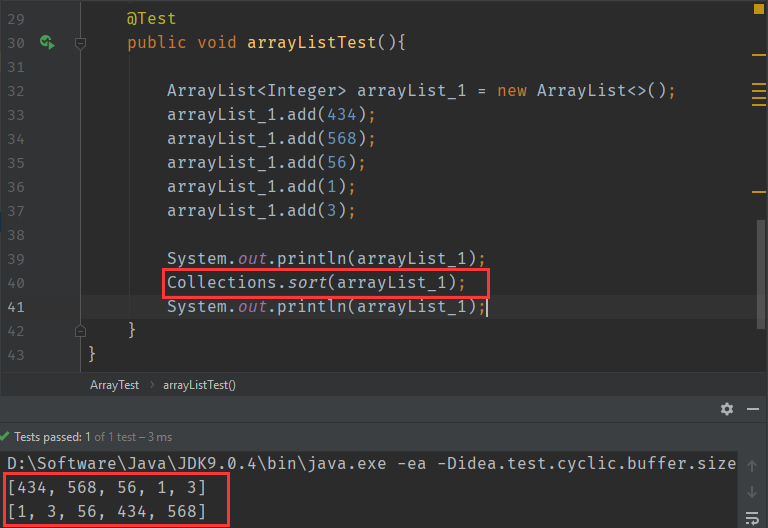The image size is (768, 528).
Task: Collapse the arrayListTest method at line 30
Action: 81,44
